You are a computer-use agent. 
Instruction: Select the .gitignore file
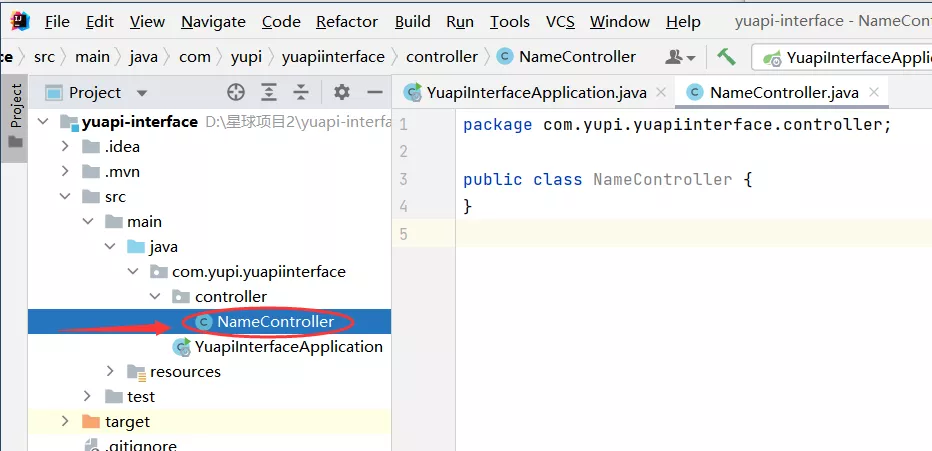point(209,444)
